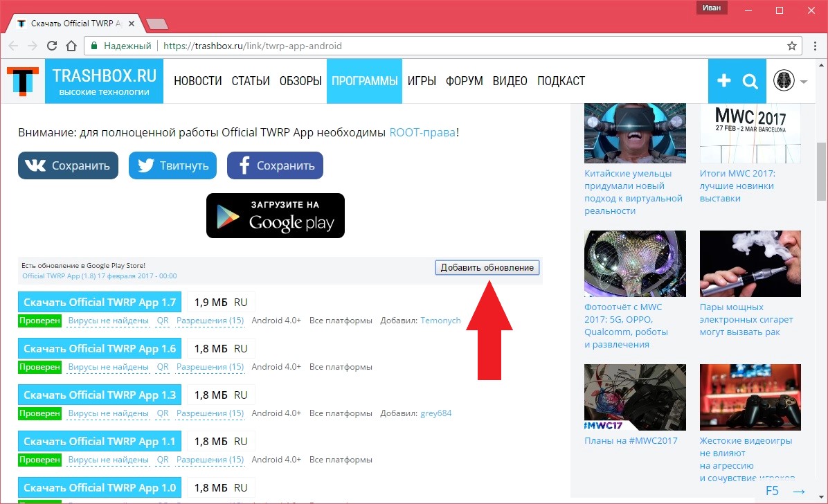Screen dimensions: 828x504
Task: Open the Форум menu item
Action: [x=464, y=81]
